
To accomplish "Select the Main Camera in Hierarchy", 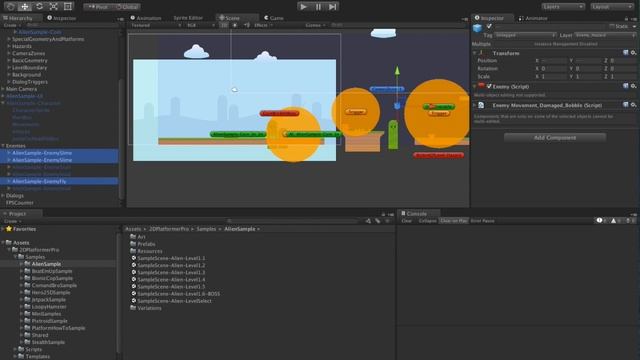I will [21, 89].
